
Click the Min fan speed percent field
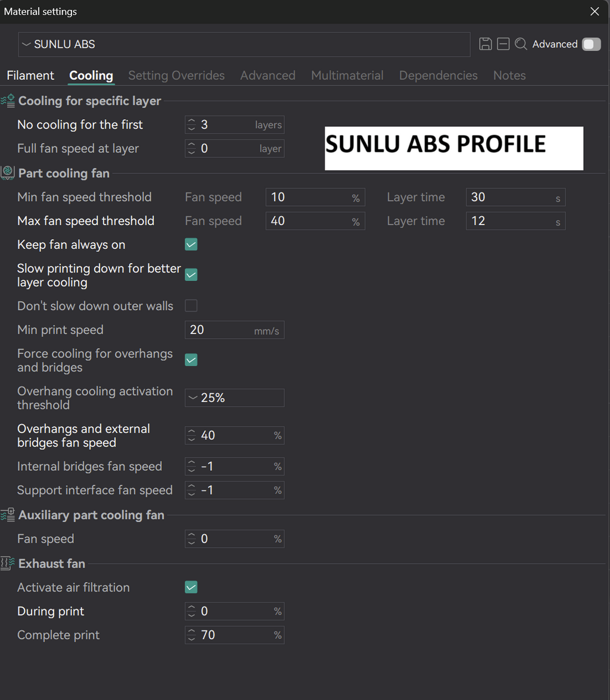(315, 198)
